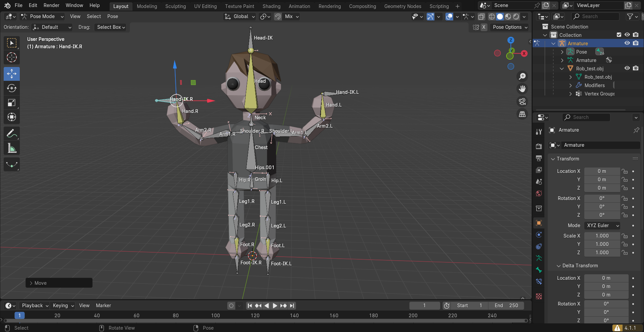The image size is (644, 332).
Task: Open the Bone properties tab
Action: (x=539, y=270)
